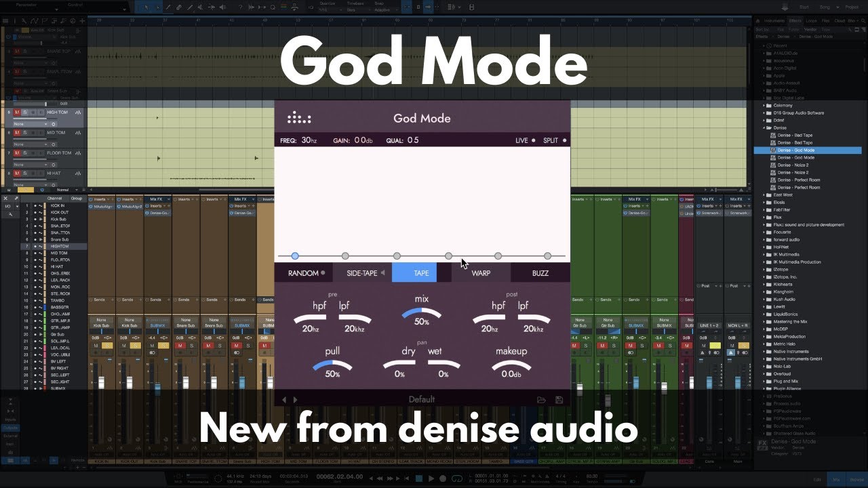Expand the East West folder
This screenshot has width=868, height=488.
coord(763,195)
